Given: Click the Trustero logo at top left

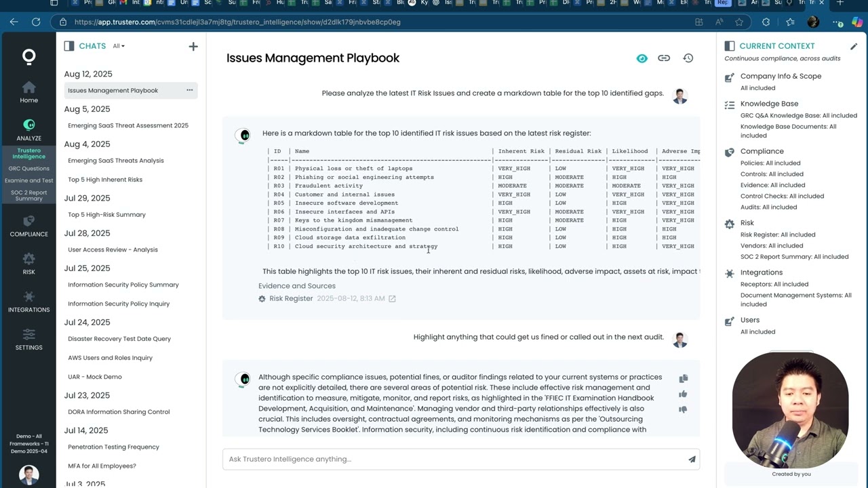Looking at the screenshot, I should click(x=28, y=57).
